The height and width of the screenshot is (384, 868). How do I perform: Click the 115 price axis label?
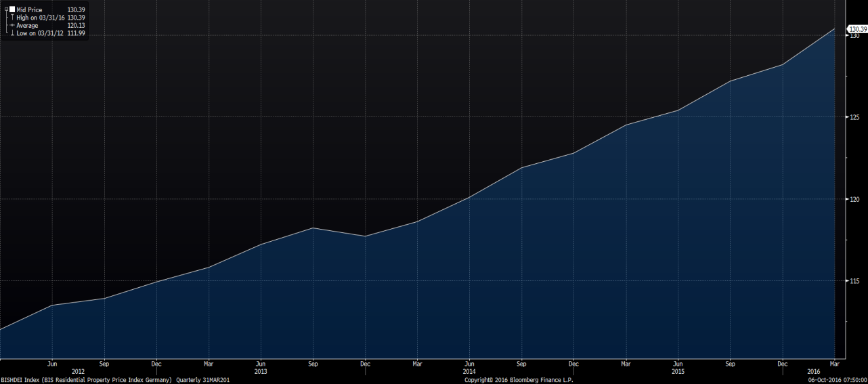tap(854, 281)
